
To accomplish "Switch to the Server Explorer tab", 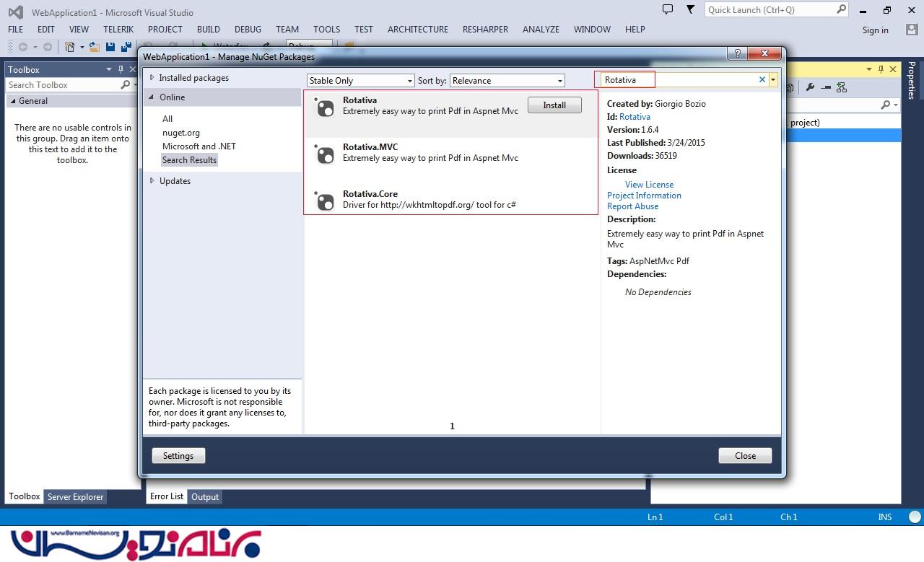I will 76,497.
